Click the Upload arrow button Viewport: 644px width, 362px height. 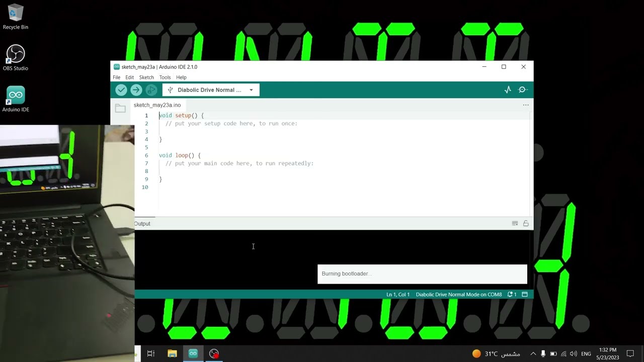136,90
